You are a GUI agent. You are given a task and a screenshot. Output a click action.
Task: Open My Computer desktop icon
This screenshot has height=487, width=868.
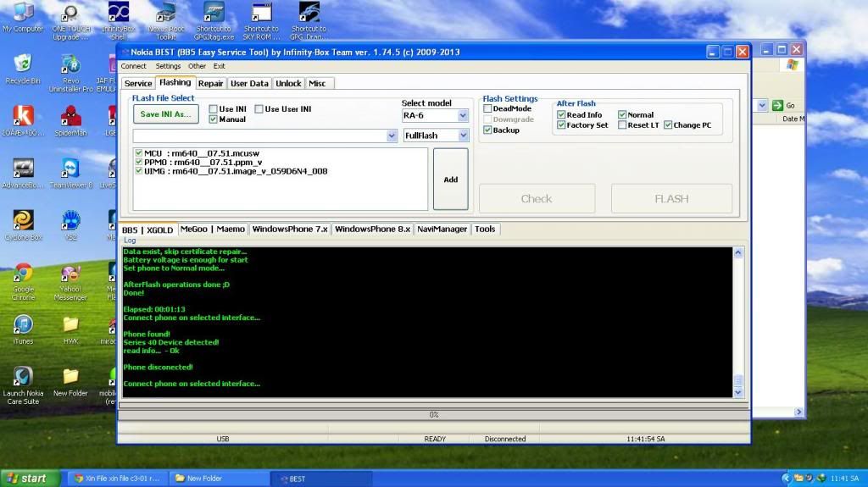[x=23, y=17]
